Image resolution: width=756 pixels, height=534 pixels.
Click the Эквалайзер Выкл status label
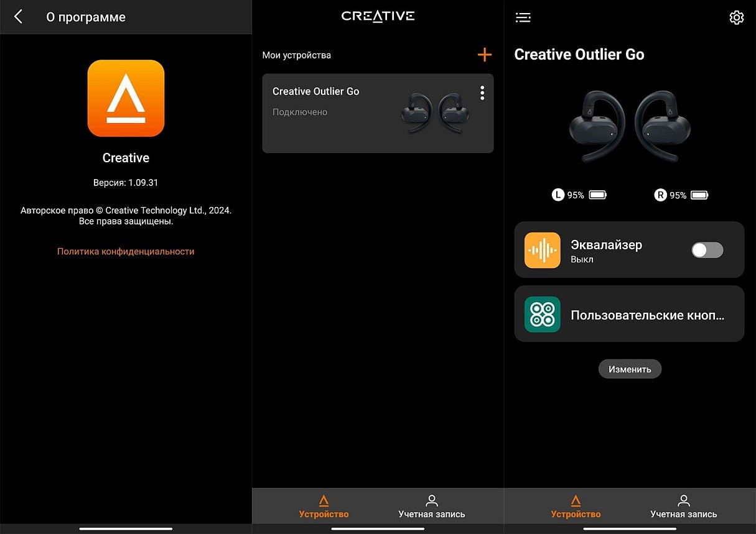point(582,260)
